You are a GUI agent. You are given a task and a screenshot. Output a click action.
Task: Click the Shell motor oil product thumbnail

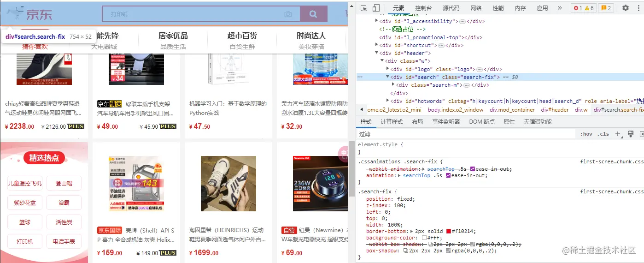[x=136, y=184]
